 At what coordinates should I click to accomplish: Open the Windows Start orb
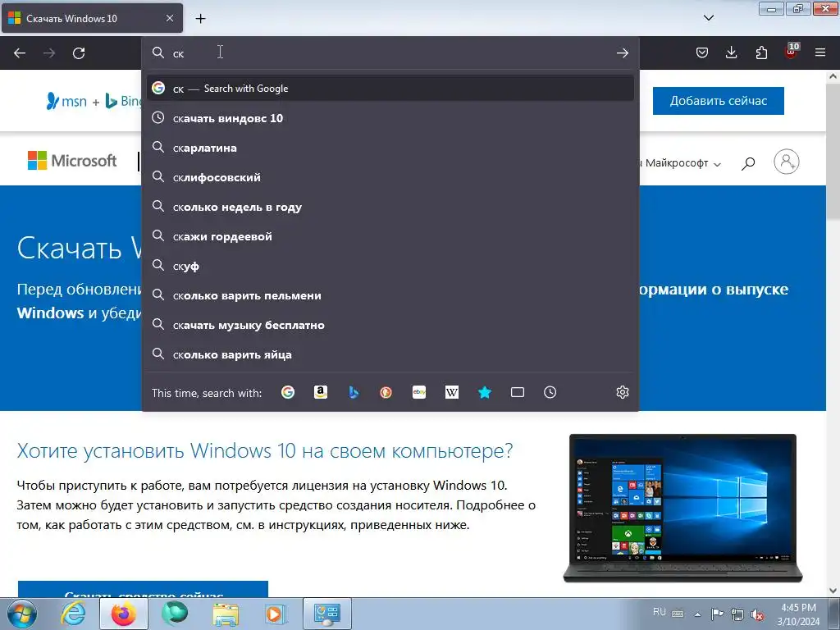(x=22, y=614)
